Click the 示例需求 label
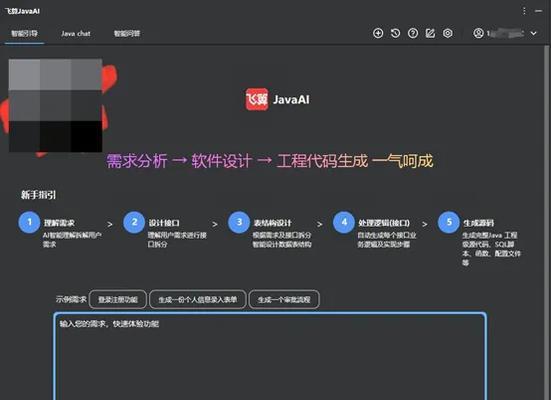Viewport: 551px width, 400px height. pos(71,299)
